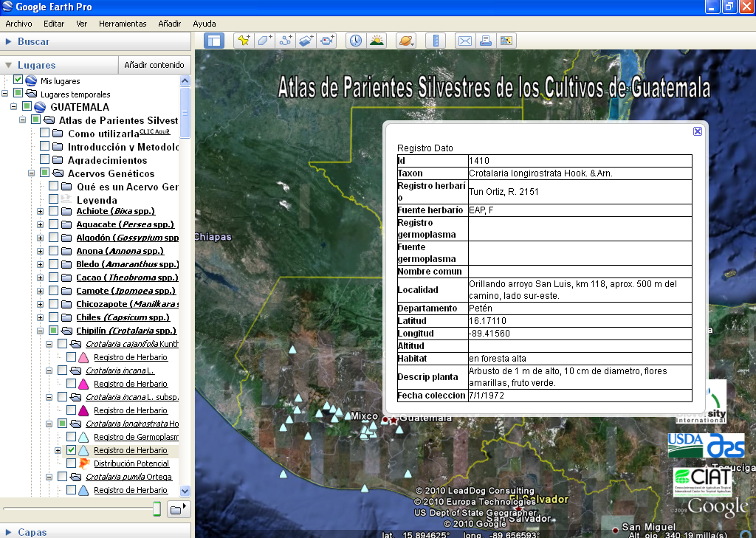The width and height of the screenshot is (756, 538).
Task: Click the CLIC Aquí link
Action: [x=155, y=131]
